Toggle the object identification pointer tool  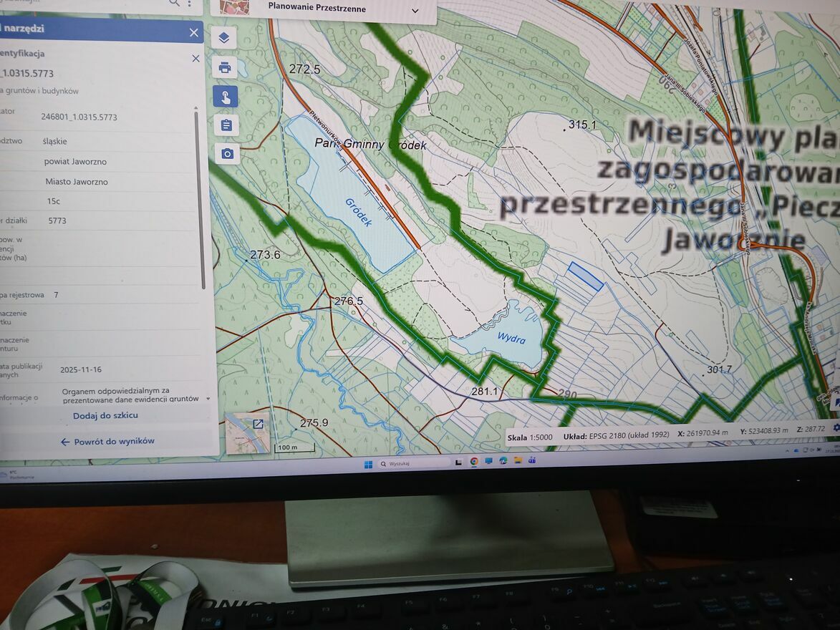pyautogui.click(x=226, y=97)
